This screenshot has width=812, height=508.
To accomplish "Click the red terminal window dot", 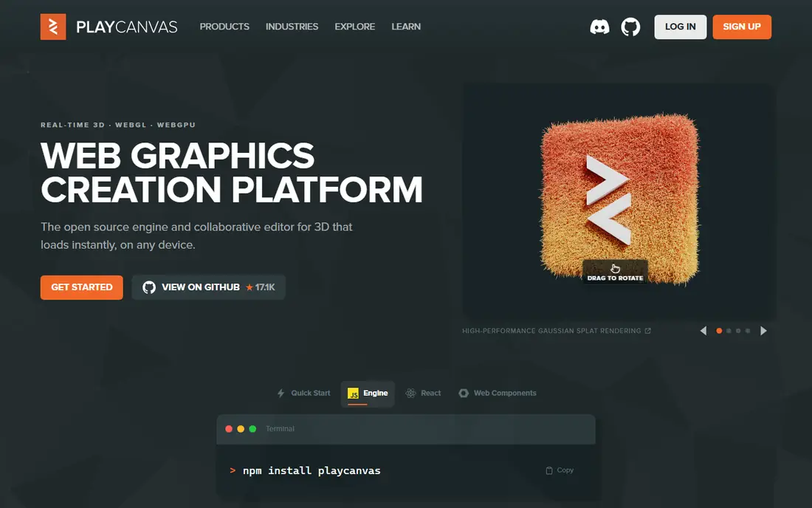I will (229, 429).
